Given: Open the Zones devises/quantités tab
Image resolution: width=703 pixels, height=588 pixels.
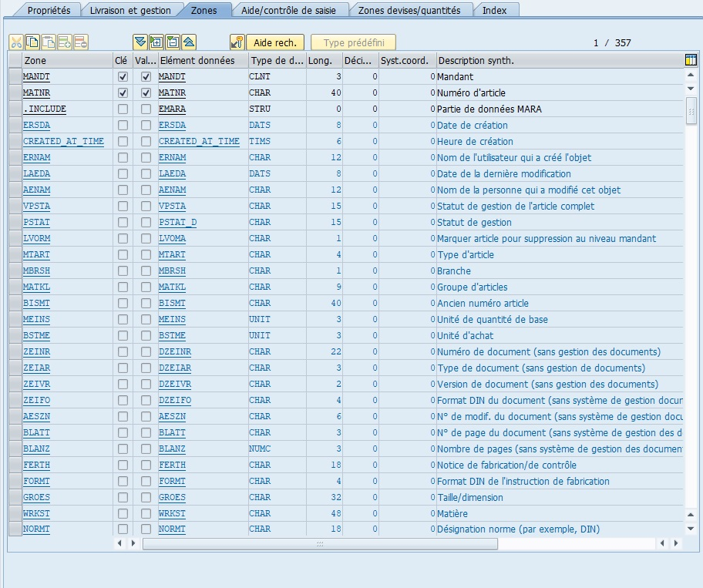Looking at the screenshot, I should pos(409,10).
